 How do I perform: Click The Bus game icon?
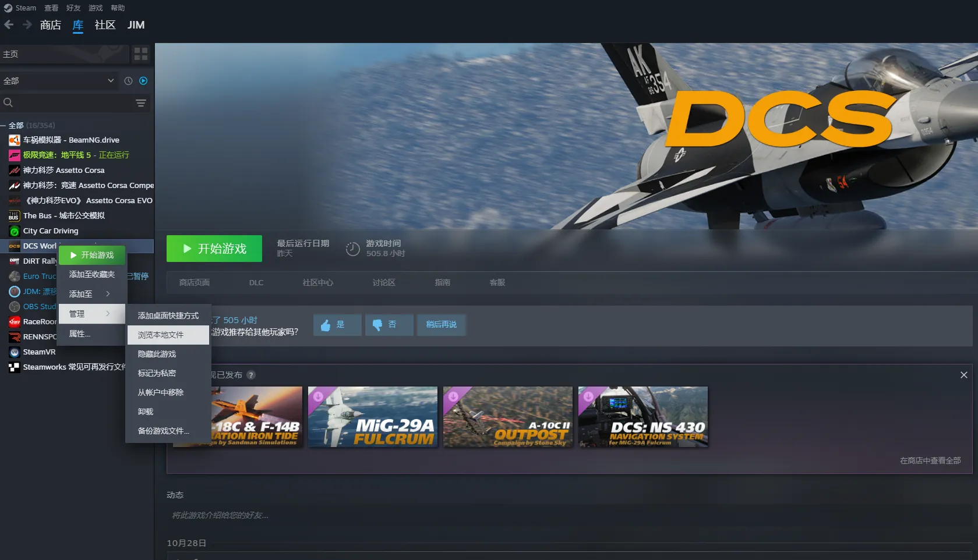click(x=15, y=215)
